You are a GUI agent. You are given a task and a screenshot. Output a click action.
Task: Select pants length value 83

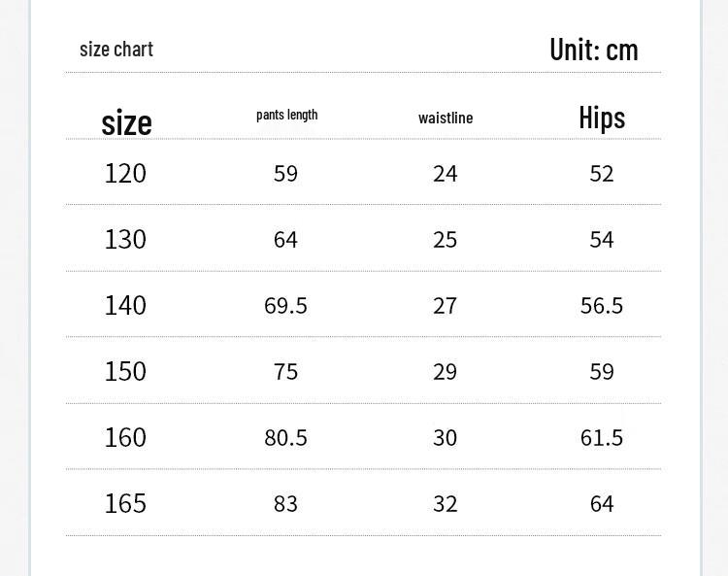coord(285,503)
